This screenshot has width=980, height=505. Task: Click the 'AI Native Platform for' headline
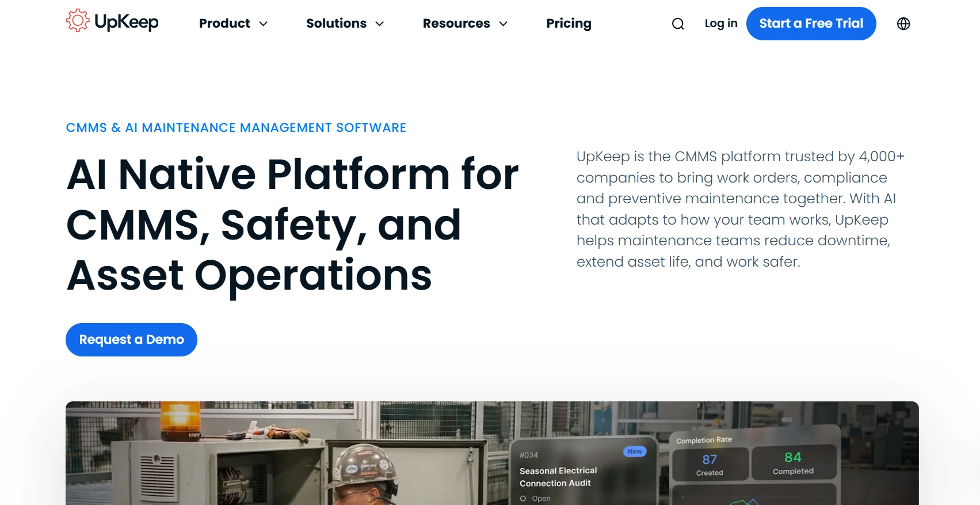(x=292, y=174)
